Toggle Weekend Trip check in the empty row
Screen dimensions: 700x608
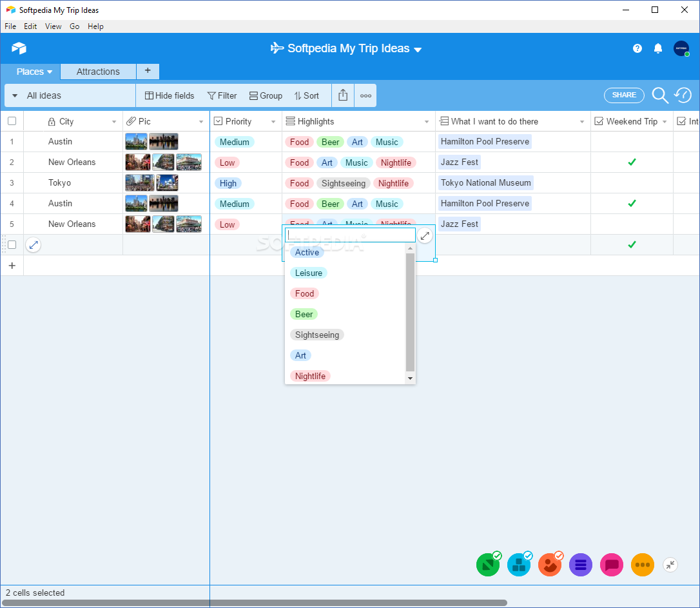[632, 244]
